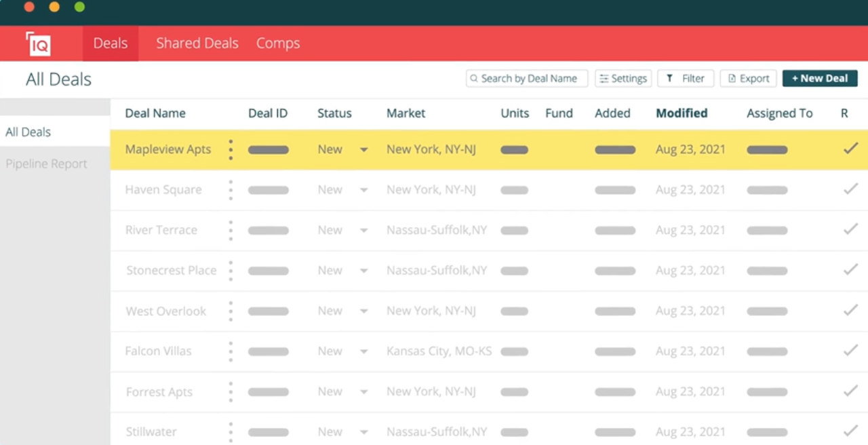Open the Shared Deals tab
This screenshot has width=868, height=445.
tap(197, 43)
